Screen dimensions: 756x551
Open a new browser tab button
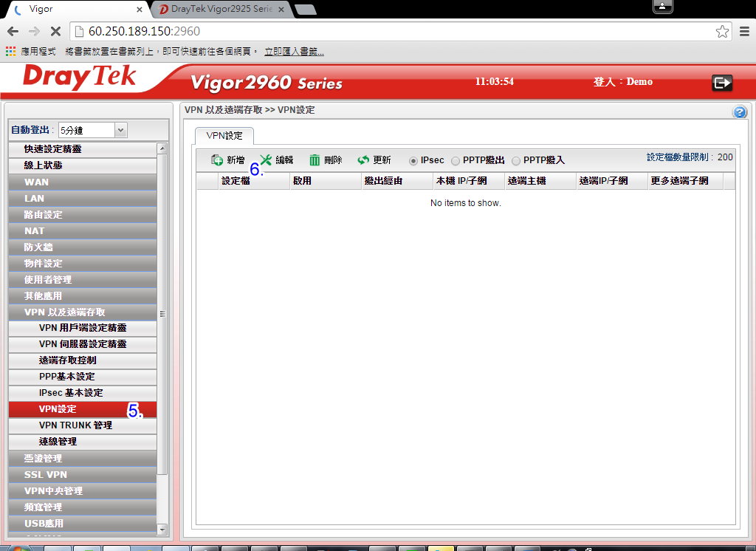305,10
